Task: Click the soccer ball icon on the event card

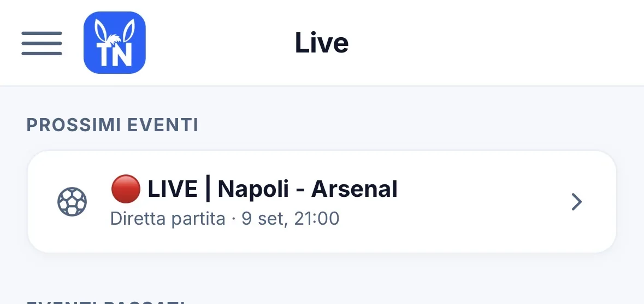Action: tap(72, 202)
